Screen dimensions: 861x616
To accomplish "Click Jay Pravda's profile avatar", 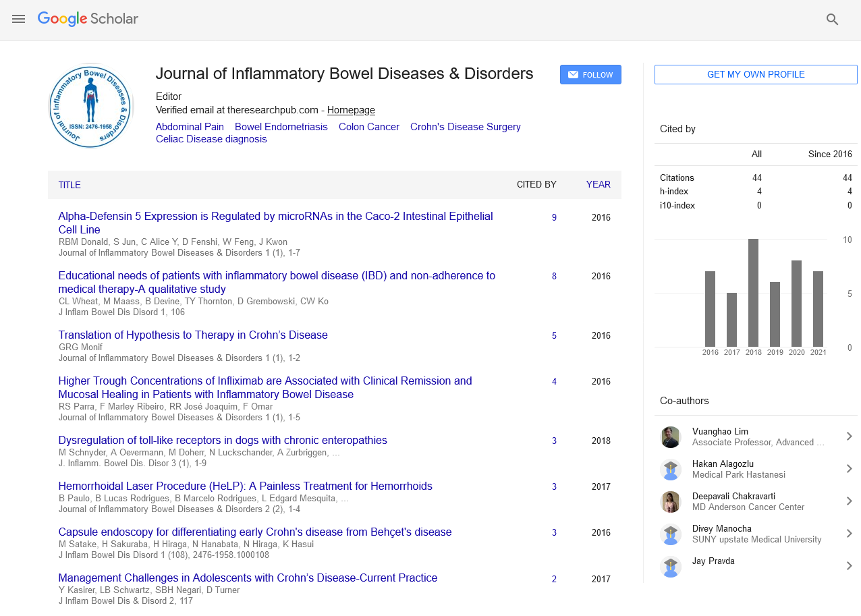I will pyautogui.click(x=671, y=567).
